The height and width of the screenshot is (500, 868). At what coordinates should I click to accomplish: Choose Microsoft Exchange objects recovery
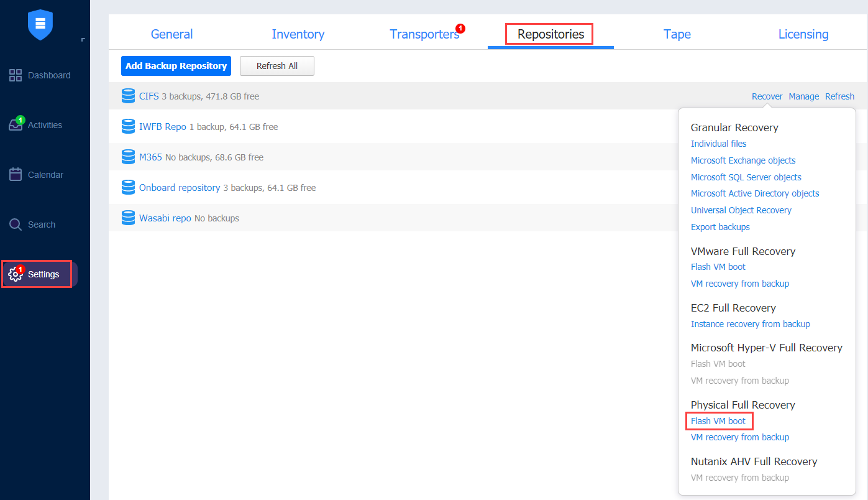click(743, 160)
